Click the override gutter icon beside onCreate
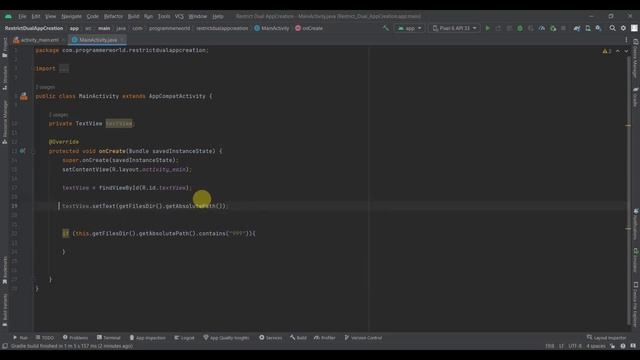The width and height of the screenshot is (640, 360). tap(23, 151)
